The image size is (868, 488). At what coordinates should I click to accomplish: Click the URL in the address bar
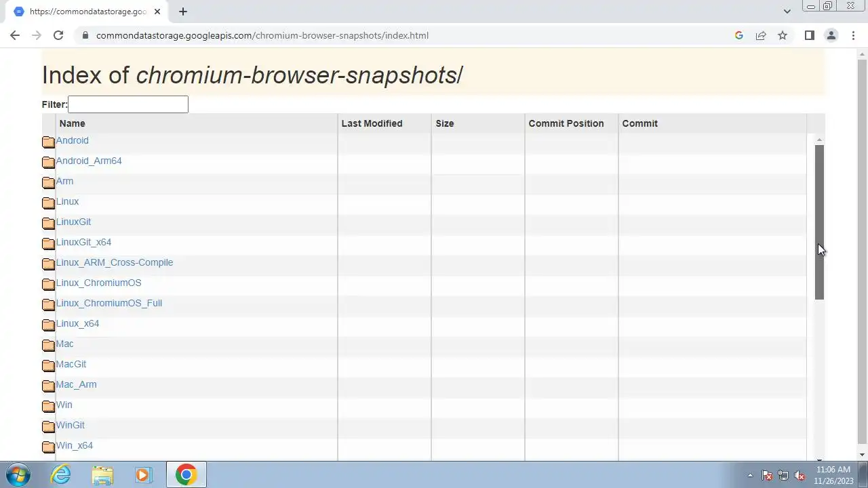click(x=262, y=35)
